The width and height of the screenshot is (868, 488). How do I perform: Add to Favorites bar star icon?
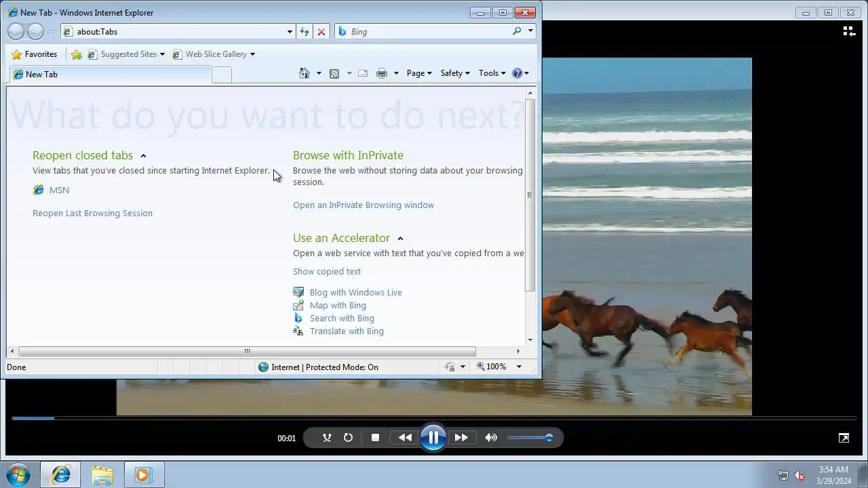(x=77, y=54)
